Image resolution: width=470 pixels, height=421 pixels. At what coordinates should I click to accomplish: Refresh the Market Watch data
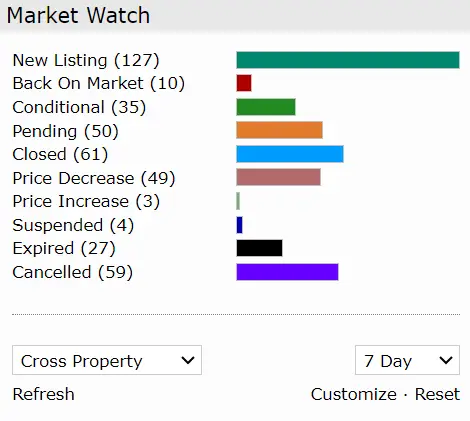pos(44,394)
